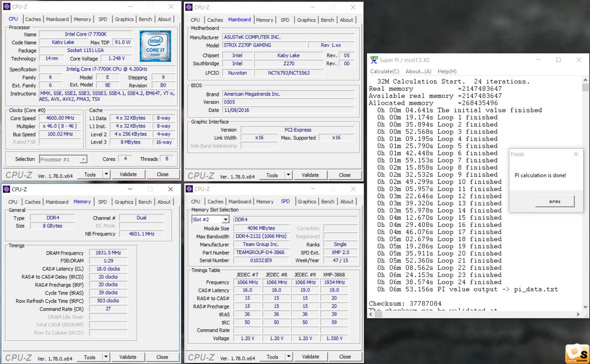The width and height of the screenshot is (590, 364).
Task: Click the Checksum: 37787084 line
Action: (x=405, y=303)
